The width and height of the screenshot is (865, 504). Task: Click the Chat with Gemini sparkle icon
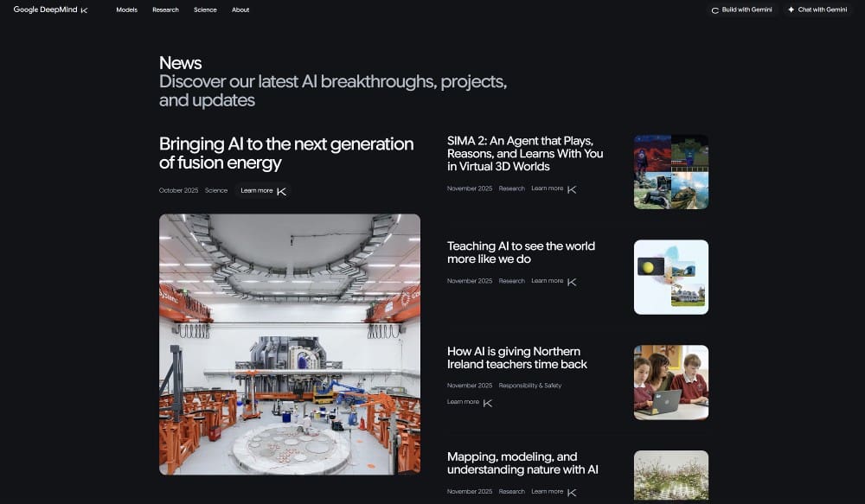click(x=791, y=10)
